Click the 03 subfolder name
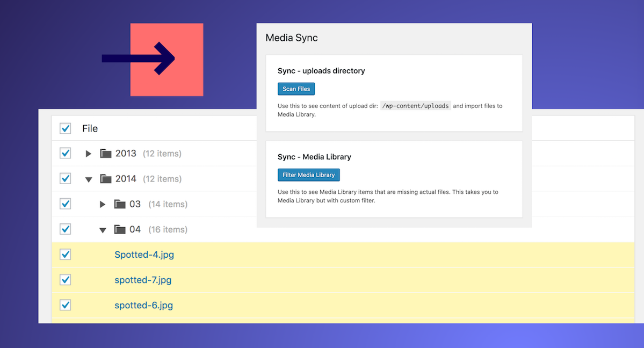This screenshot has width=644, height=348. tap(135, 204)
